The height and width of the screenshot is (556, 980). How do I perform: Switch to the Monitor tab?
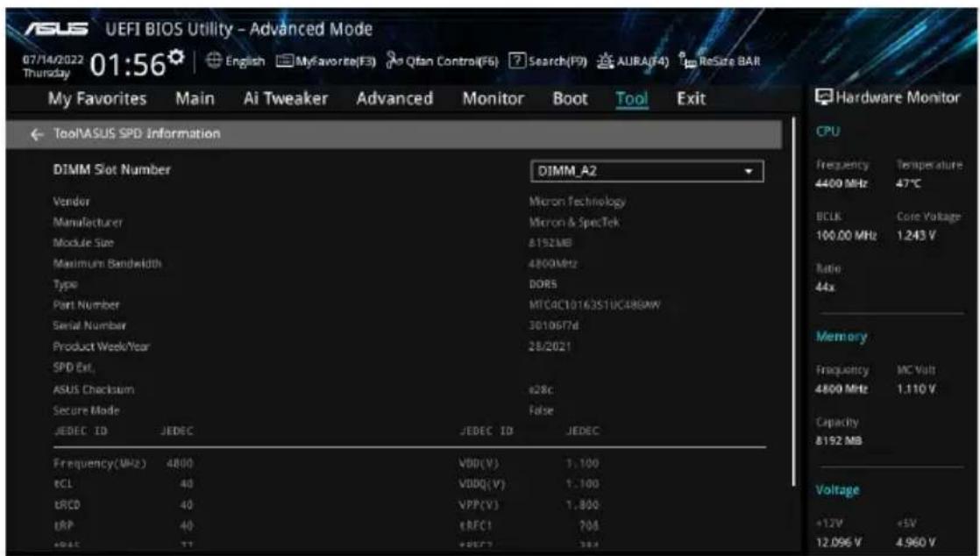pyautogui.click(x=494, y=99)
